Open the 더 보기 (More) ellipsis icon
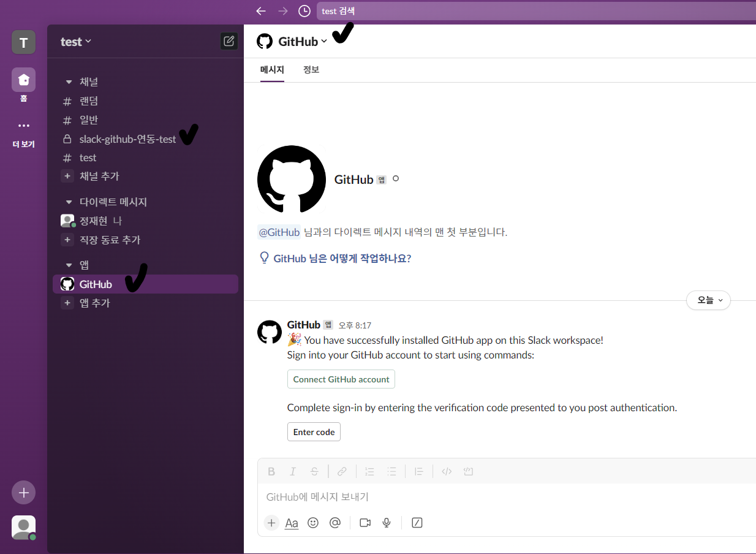The image size is (756, 554). tap(23, 126)
